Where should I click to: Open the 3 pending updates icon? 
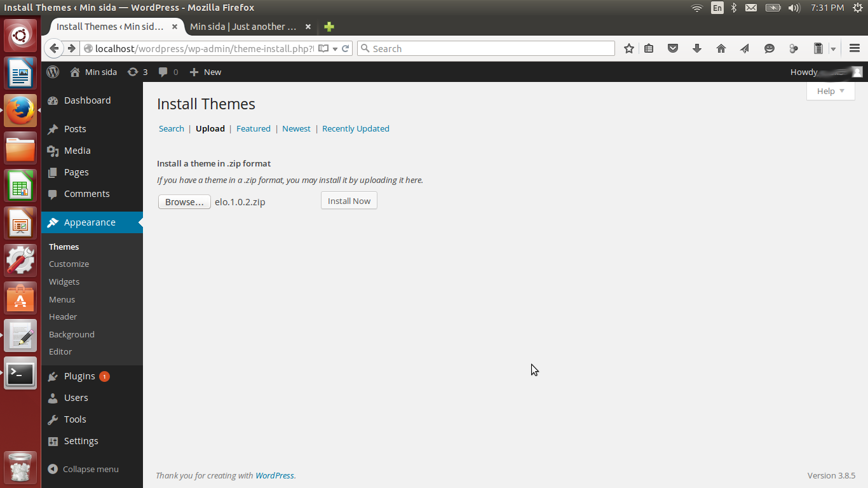(x=137, y=72)
